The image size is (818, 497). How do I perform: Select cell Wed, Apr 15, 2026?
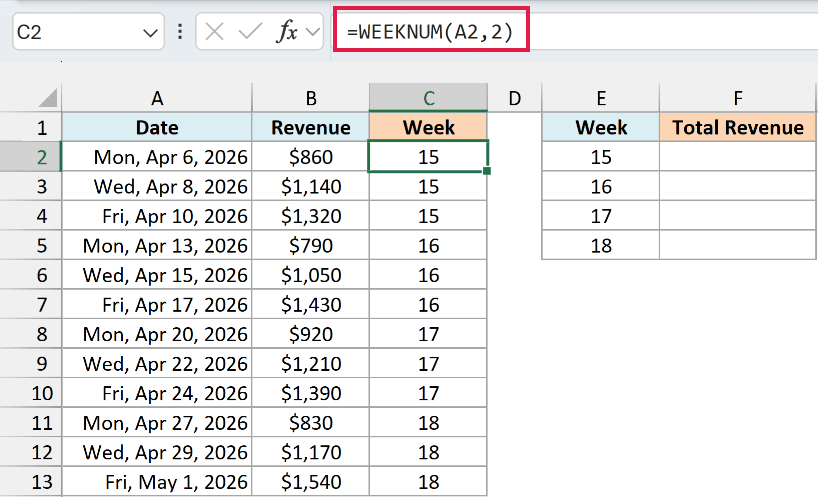[157, 275]
